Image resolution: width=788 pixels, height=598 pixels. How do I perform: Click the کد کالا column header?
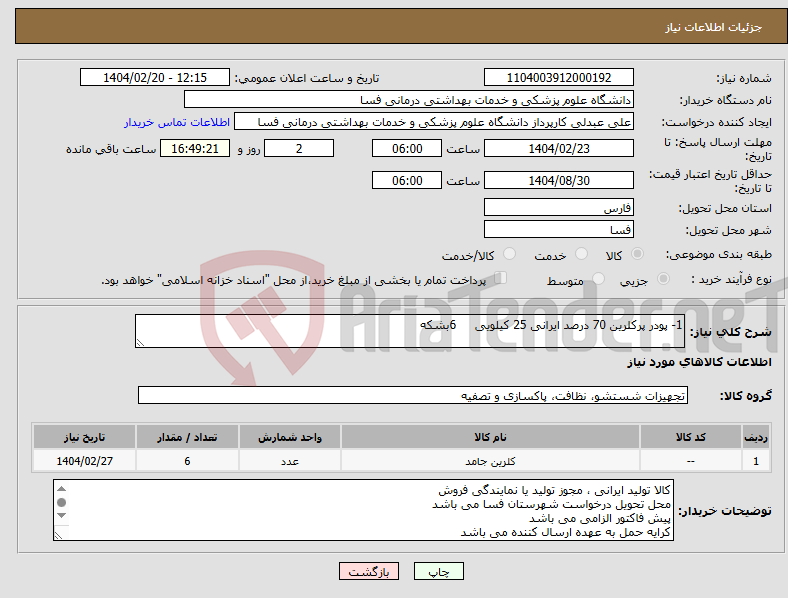pyautogui.click(x=691, y=437)
